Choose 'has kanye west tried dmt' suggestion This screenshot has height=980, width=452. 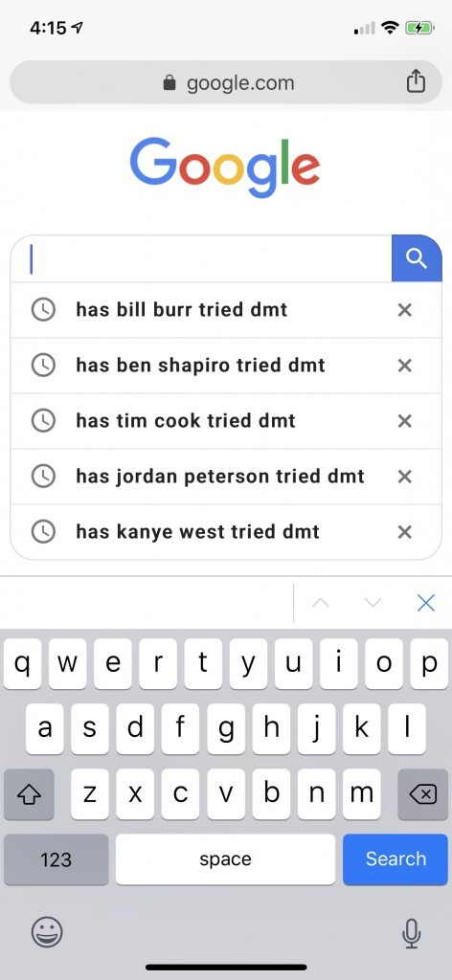point(197,532)
